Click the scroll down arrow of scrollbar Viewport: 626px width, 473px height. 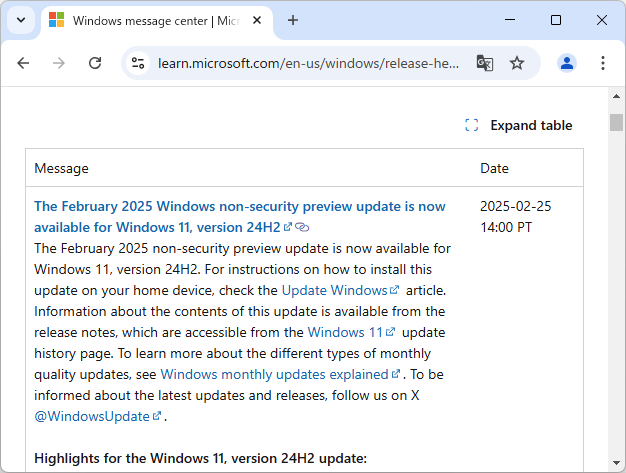(x=616, y=463)
